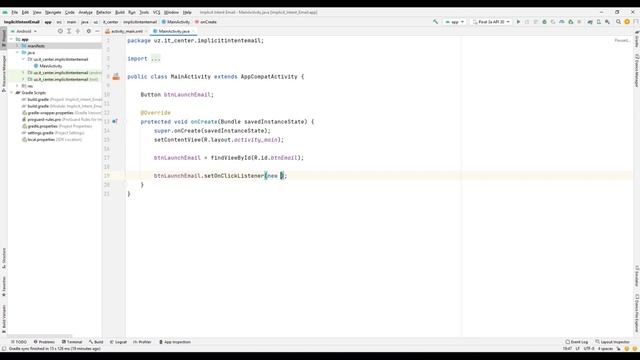Select settings.gradle in the project tree
Image resolution: width=640 pixels, height=360 pixels.
coord(40,133)
